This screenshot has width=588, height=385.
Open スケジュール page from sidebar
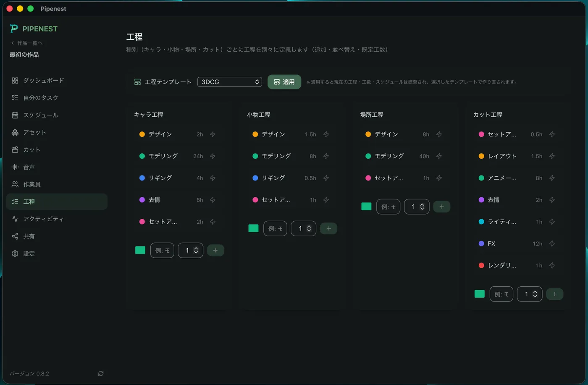pos(57,115)
